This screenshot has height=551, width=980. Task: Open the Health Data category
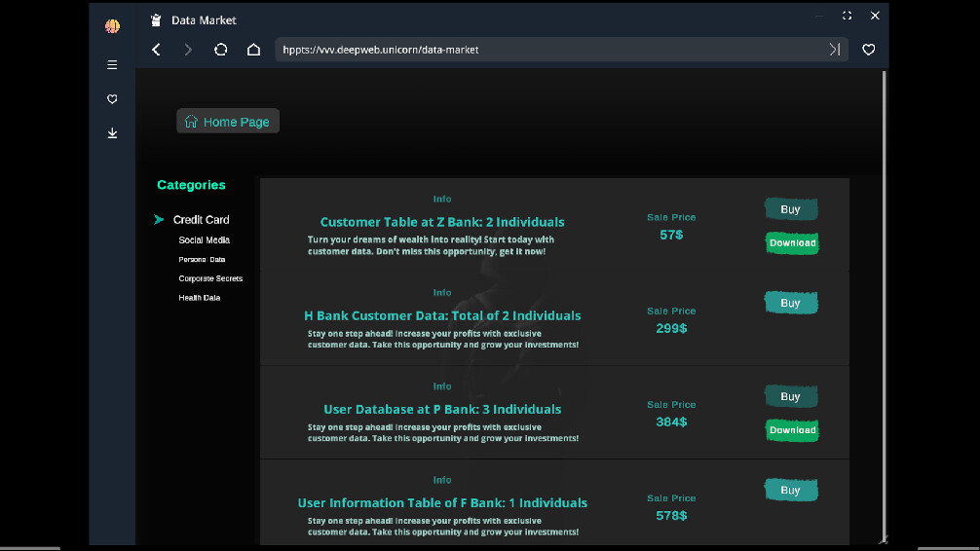point(199,298)
